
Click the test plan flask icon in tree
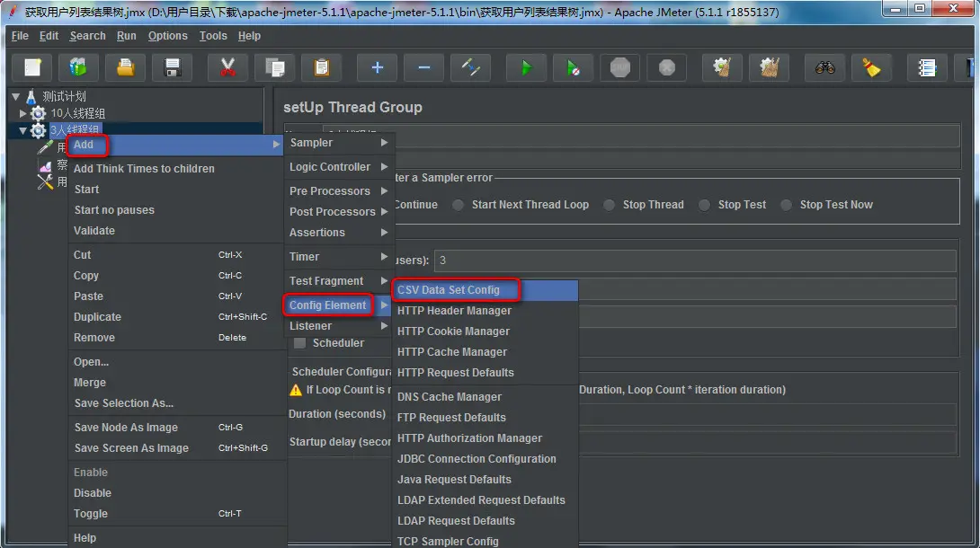pos(31,97)
